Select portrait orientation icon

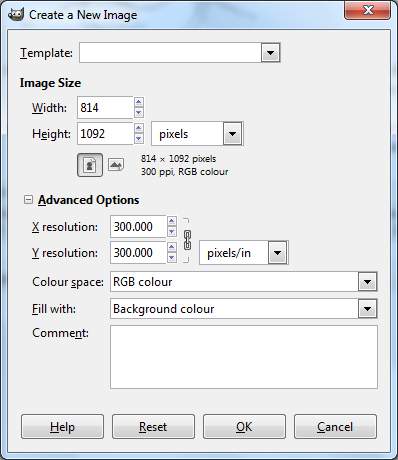[90, 165]
